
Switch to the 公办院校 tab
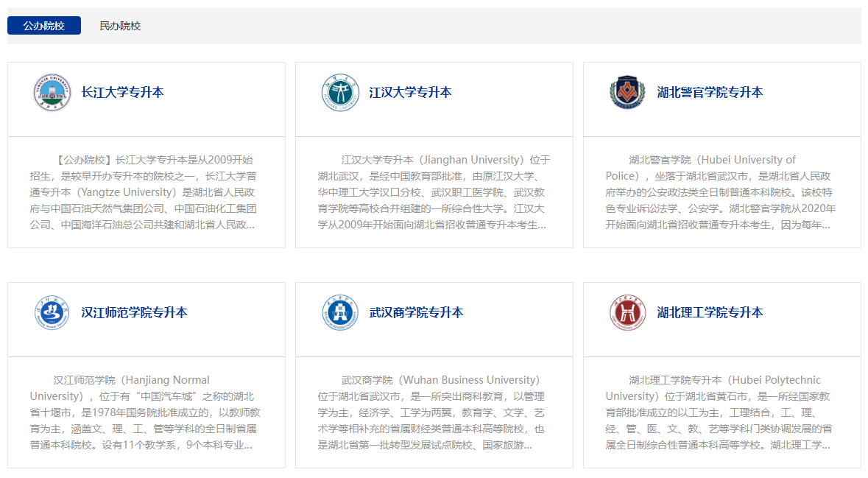coord(43,26)
